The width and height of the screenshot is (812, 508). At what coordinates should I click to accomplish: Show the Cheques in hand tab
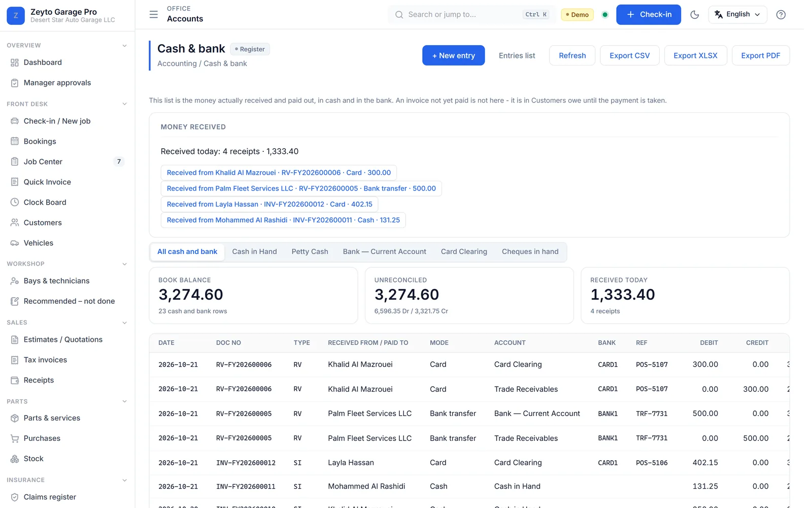[530, 251]
